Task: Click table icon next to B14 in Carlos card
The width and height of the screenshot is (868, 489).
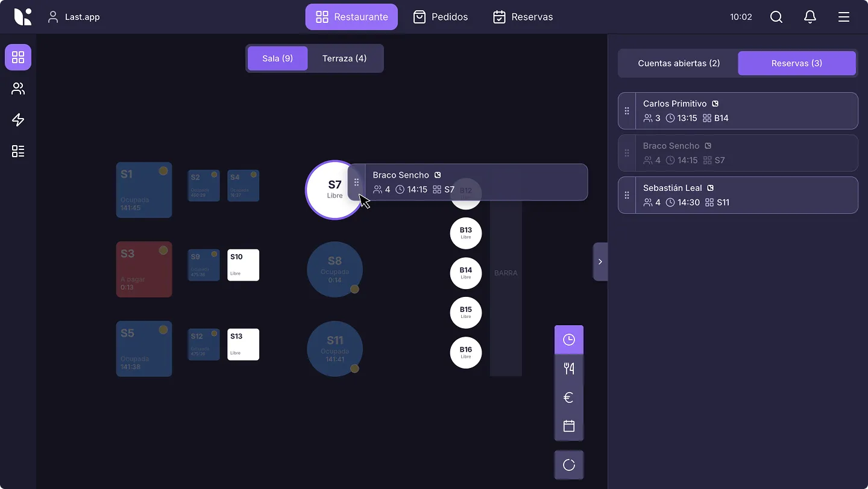Action: pos(707,118)
